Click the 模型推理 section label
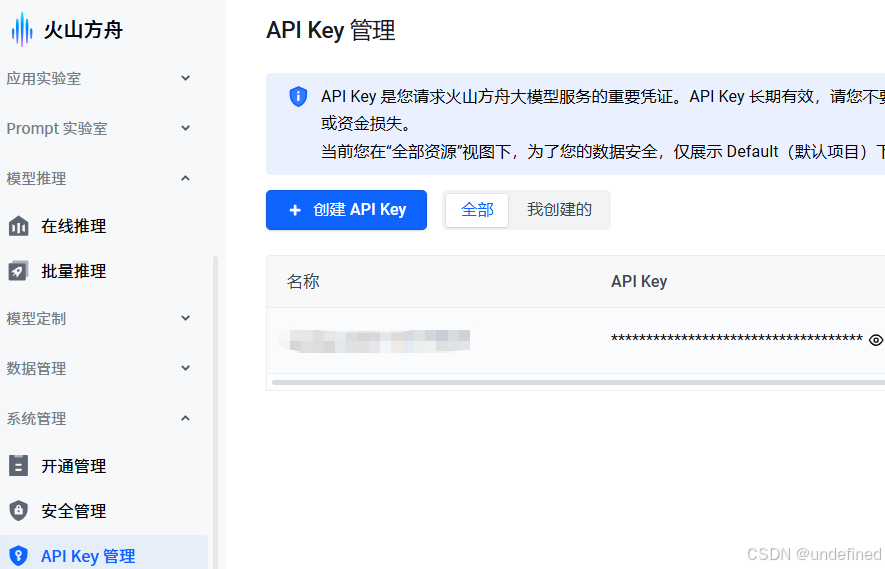This screenshot has width=885, height=569. point(36,179)
